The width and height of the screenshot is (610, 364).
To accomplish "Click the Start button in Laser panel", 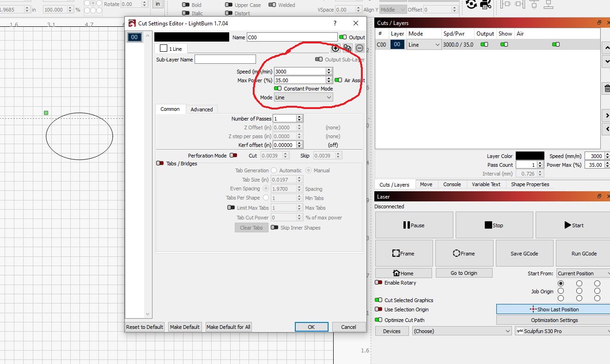I will [573, 225].
